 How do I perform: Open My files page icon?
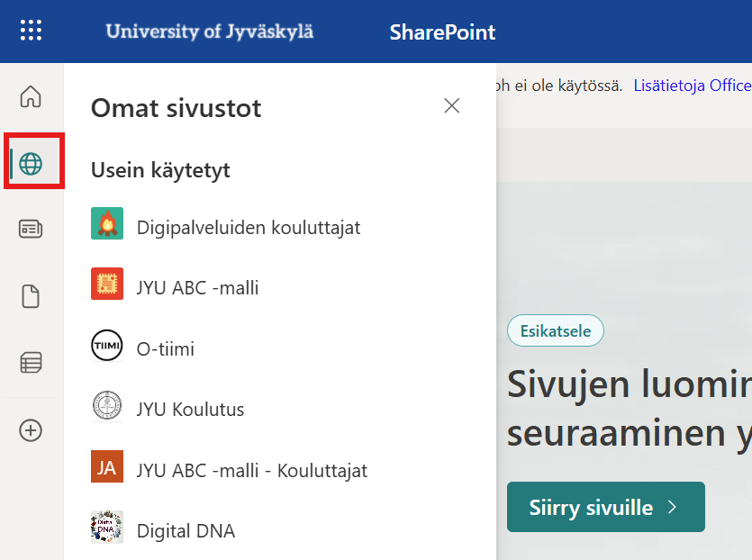[31, 296]
